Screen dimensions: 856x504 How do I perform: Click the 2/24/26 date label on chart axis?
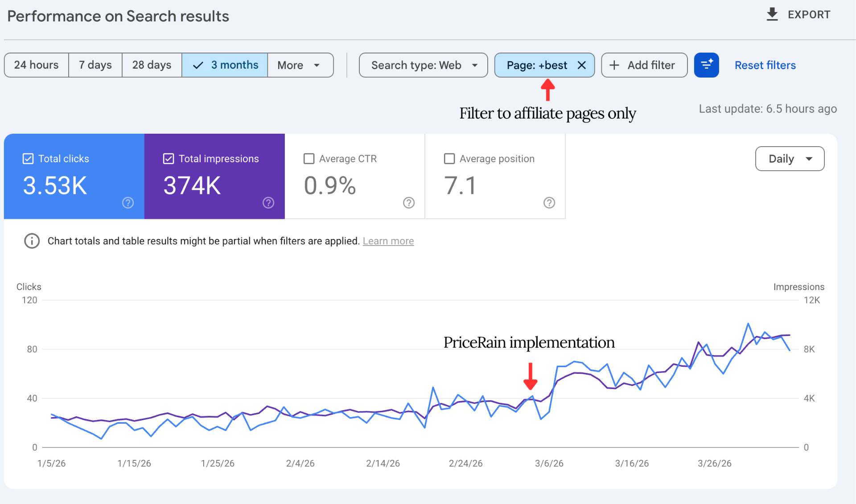click(x=465, y=463)
